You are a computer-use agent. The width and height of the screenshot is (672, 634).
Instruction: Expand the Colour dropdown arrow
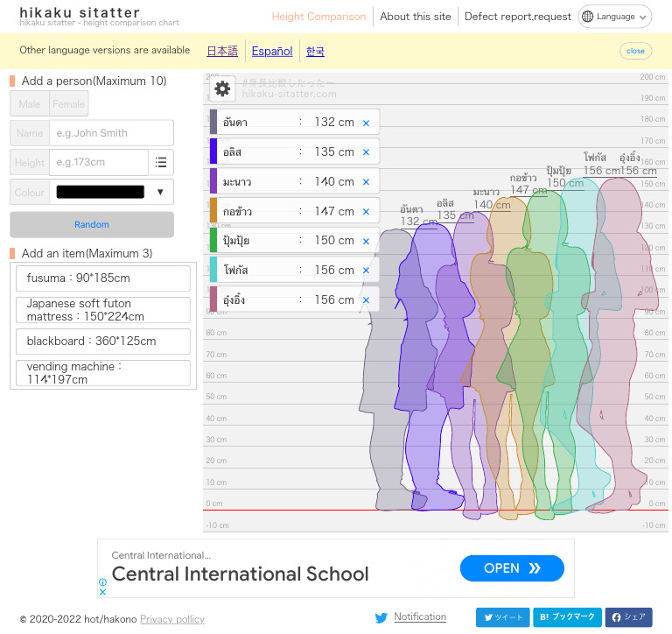click(x=160, y=192)
